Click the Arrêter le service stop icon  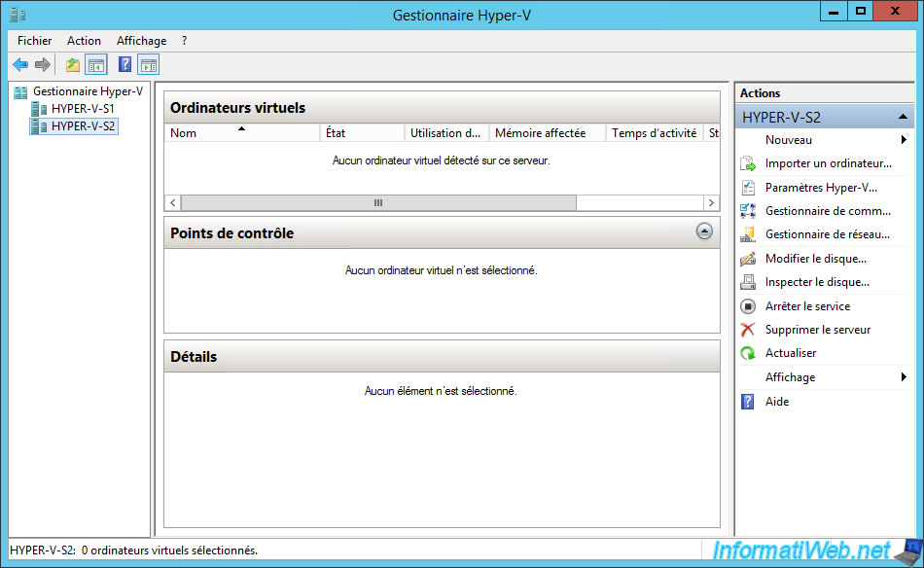pyautogui.click(x=748, y=306)
